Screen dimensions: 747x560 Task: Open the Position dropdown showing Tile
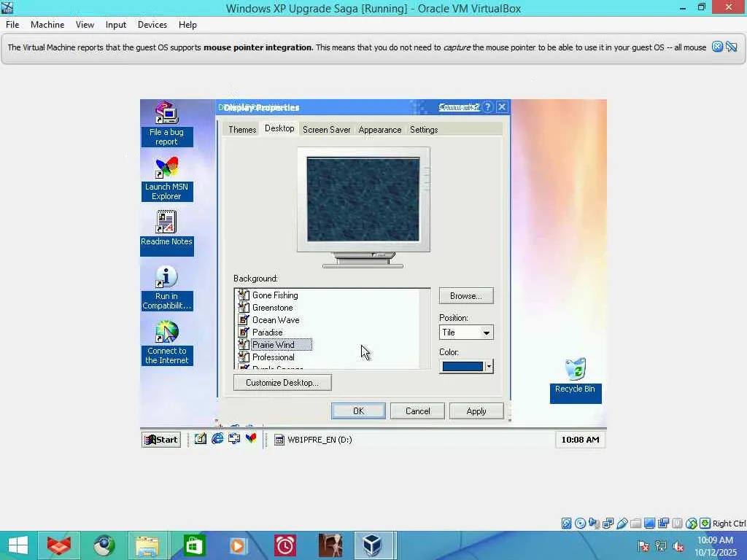[x=466, y=332]
